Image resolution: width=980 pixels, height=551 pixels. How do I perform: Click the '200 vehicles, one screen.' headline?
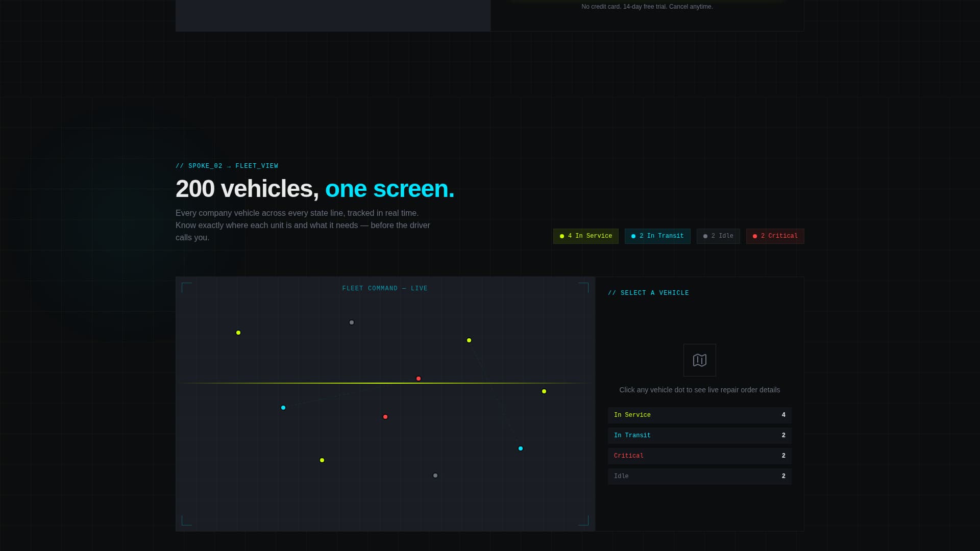pyautogui.click(x=315, y=189)
